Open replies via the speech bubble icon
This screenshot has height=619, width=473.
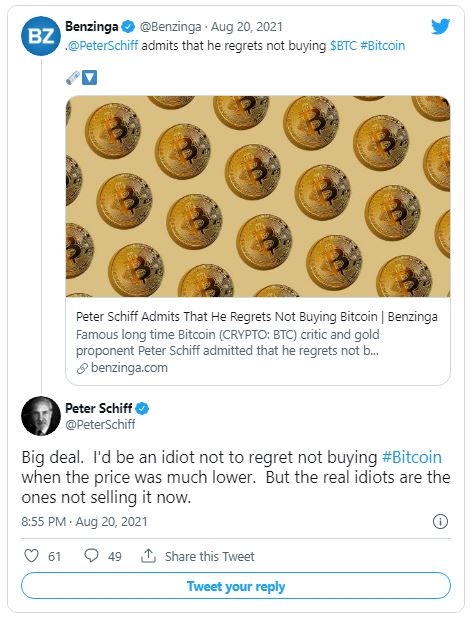pos(91,555)
